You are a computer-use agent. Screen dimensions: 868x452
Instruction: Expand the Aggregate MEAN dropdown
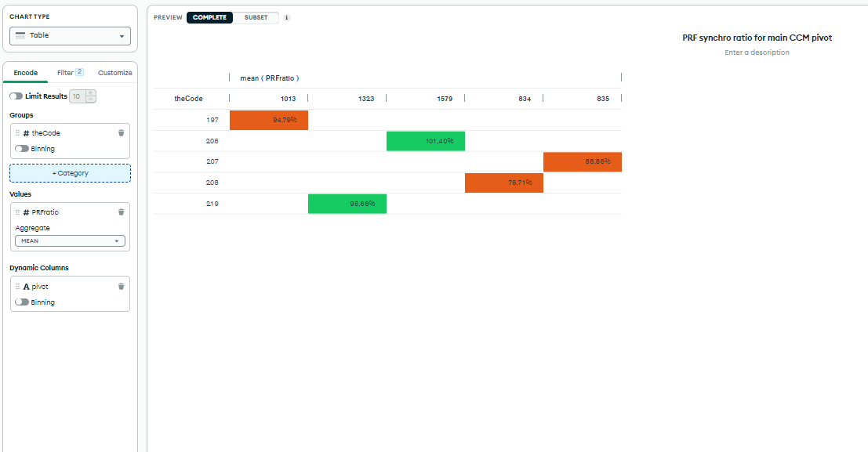click(70, 241)
